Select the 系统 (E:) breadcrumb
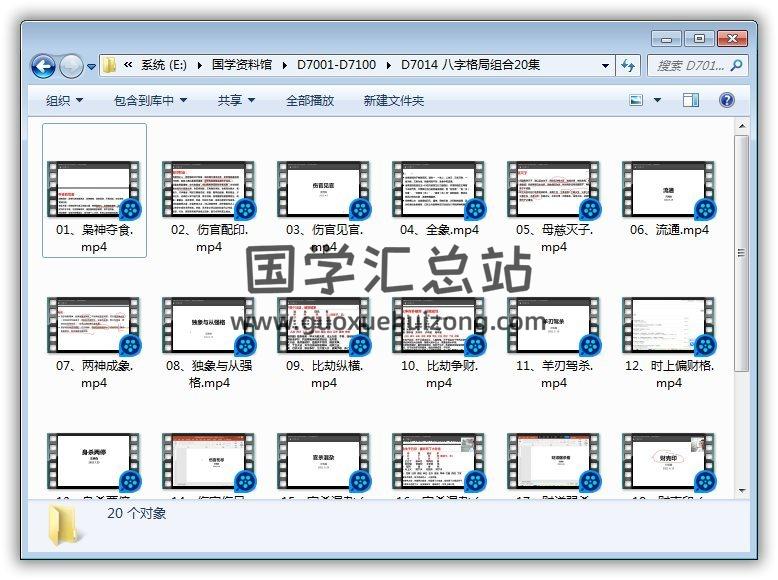 pos(164,65)
